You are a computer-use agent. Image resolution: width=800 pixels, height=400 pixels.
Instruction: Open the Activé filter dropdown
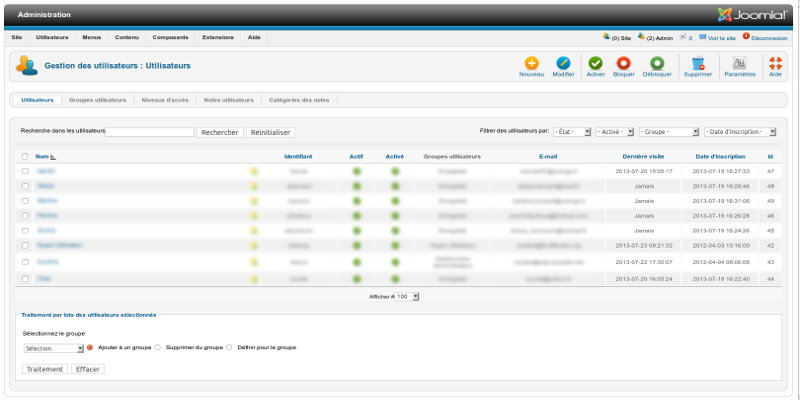coord(615,132)
